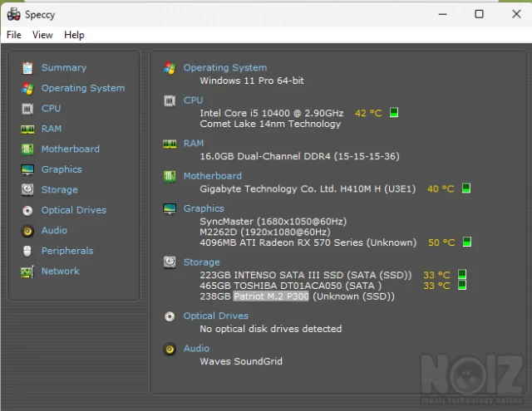Click the Graphics monitor icon in sidebar

point(27,169)
